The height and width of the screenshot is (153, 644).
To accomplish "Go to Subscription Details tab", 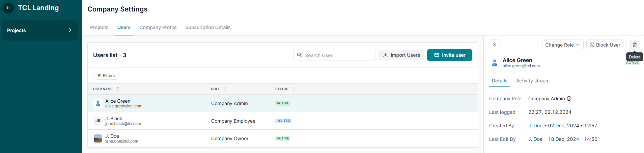I will [x=208, y=27].
